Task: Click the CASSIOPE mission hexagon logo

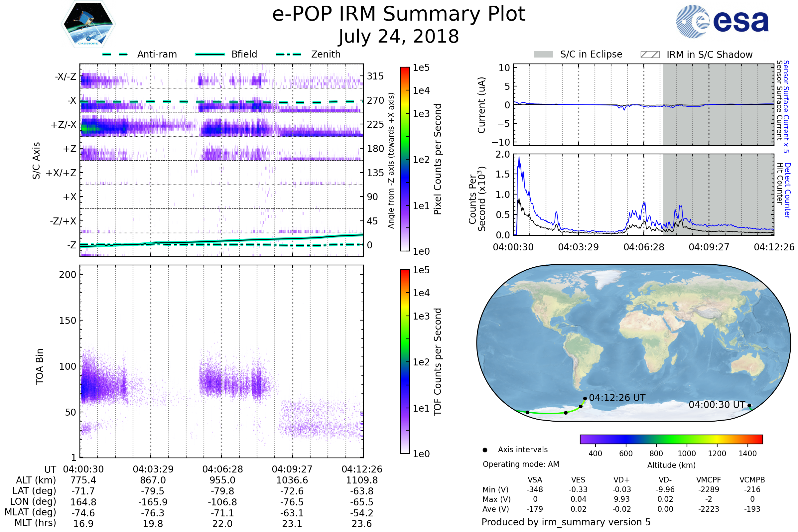Action: [88, 24]
